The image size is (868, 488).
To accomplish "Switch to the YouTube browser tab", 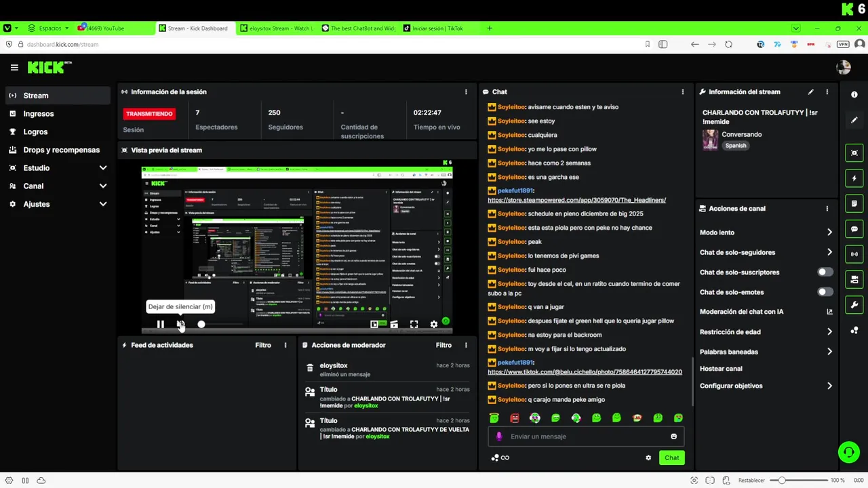I will point(115,28).
